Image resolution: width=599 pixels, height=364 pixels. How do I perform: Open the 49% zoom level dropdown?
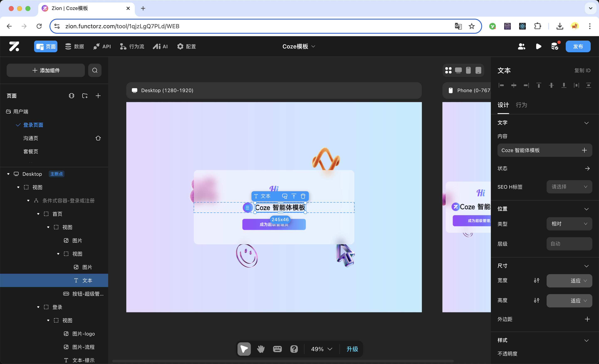coord(321,349)
